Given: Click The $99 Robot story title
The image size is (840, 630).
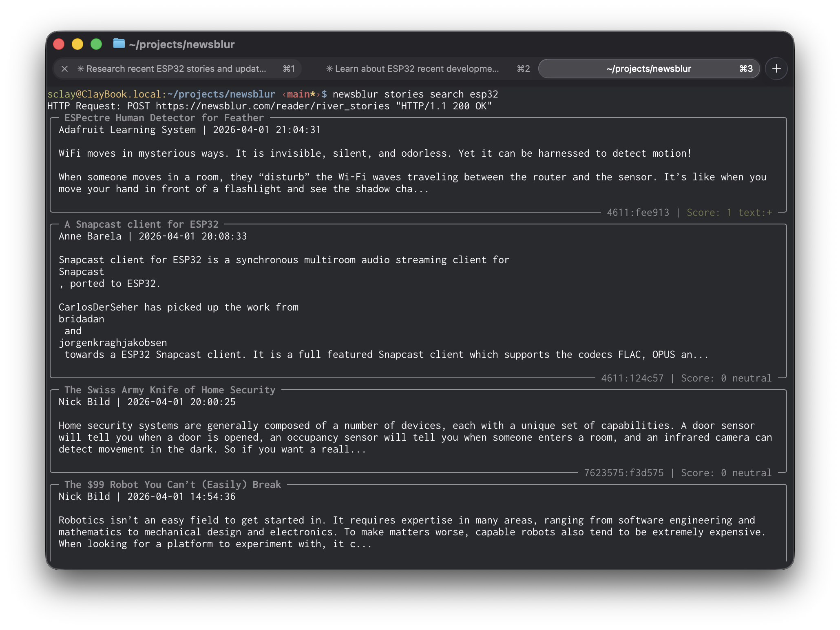Looking at the screenshot, I should pyautogui.click(x=172, y=485).
